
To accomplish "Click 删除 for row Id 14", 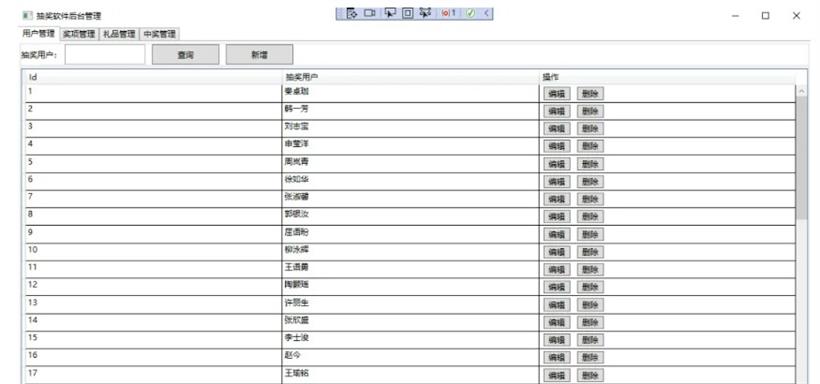I will [x=590, y=322].
